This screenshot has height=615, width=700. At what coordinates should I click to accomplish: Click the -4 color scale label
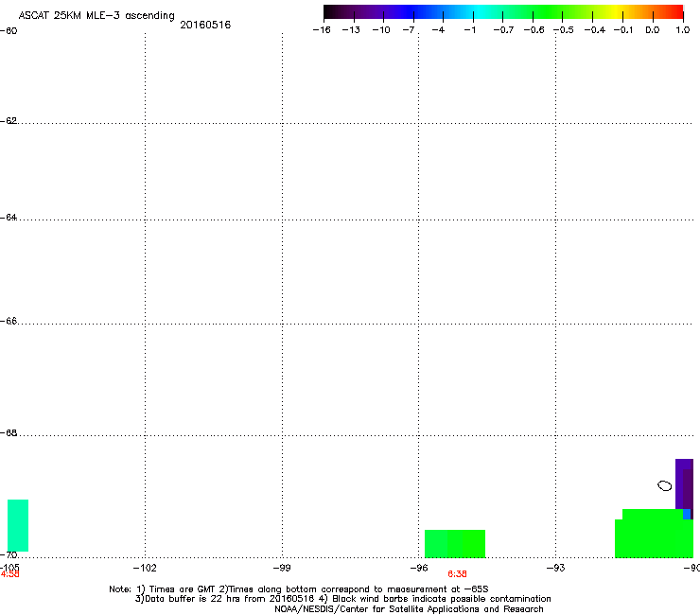(x=438, y=30)
